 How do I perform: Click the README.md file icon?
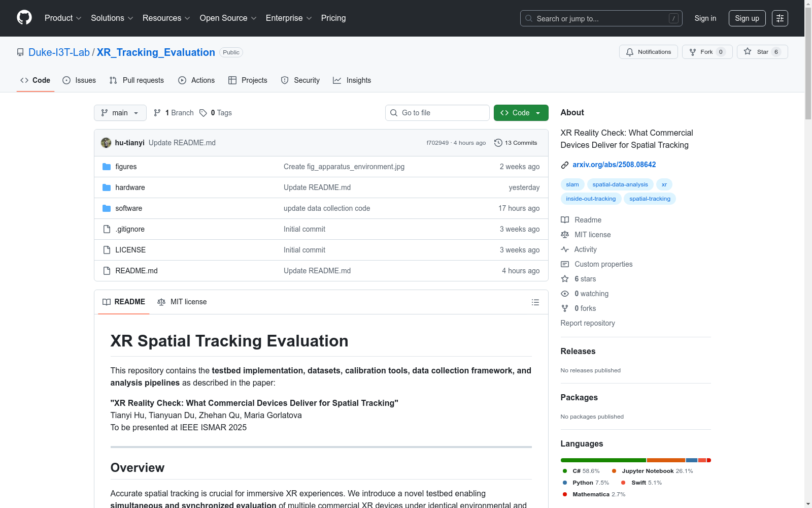pyautogui.click(x=107, y=271)
